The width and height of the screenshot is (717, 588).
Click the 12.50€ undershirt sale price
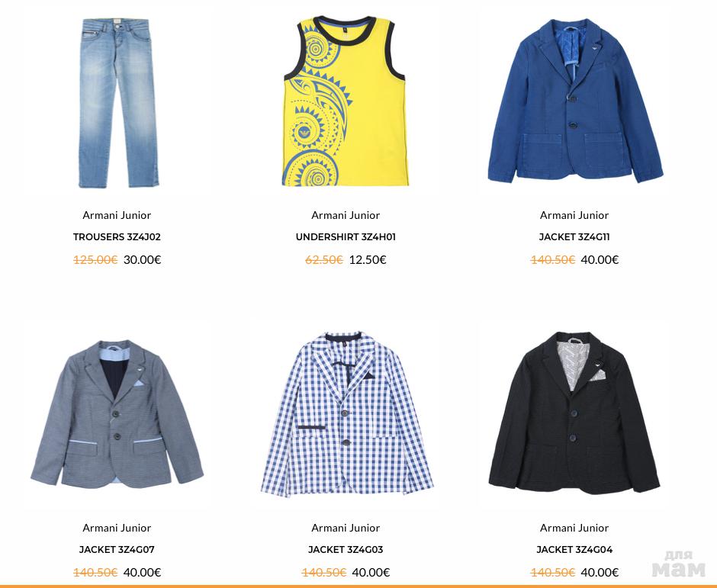368,260
